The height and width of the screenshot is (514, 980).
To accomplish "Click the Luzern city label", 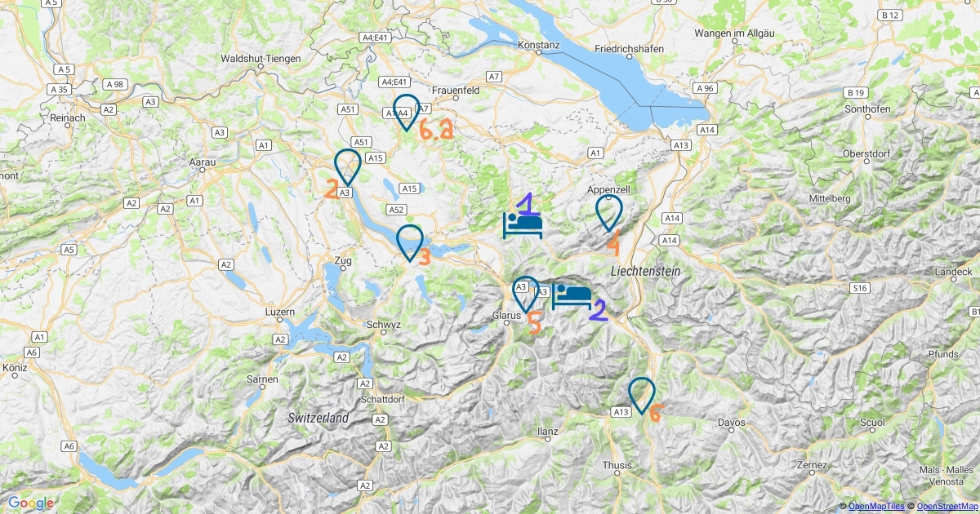I will (280, 312).
